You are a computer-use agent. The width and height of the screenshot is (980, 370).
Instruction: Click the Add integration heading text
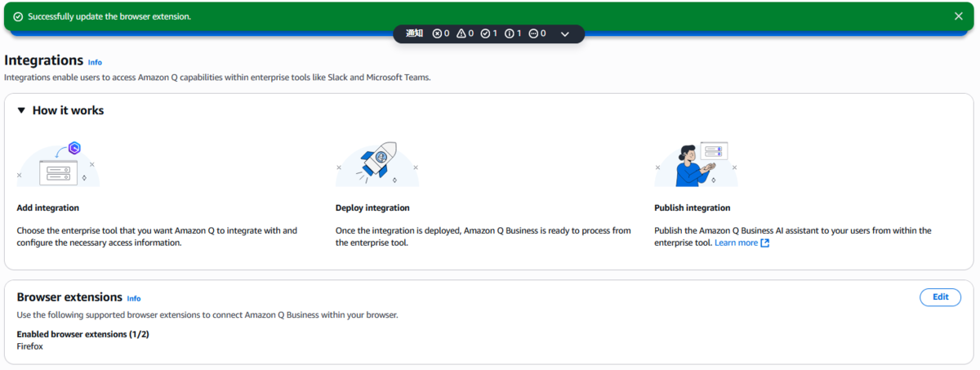click(x=47, y=208)
